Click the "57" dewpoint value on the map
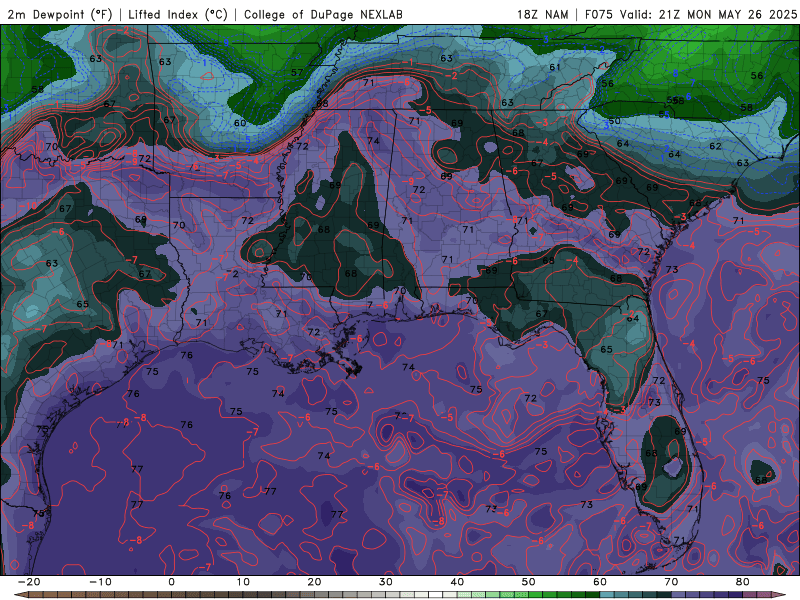This screenshot has height=600, width=800. [297, 72]
